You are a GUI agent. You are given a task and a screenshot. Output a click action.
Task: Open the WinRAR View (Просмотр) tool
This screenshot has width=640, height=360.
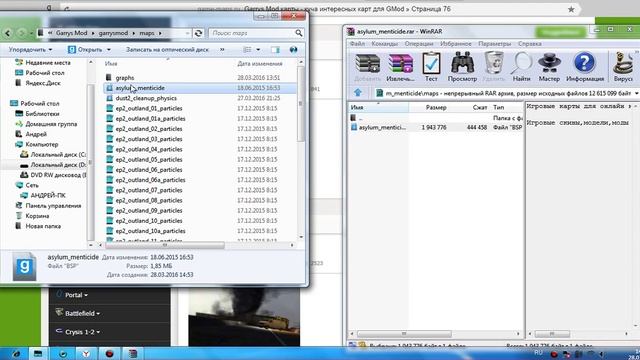462,68
